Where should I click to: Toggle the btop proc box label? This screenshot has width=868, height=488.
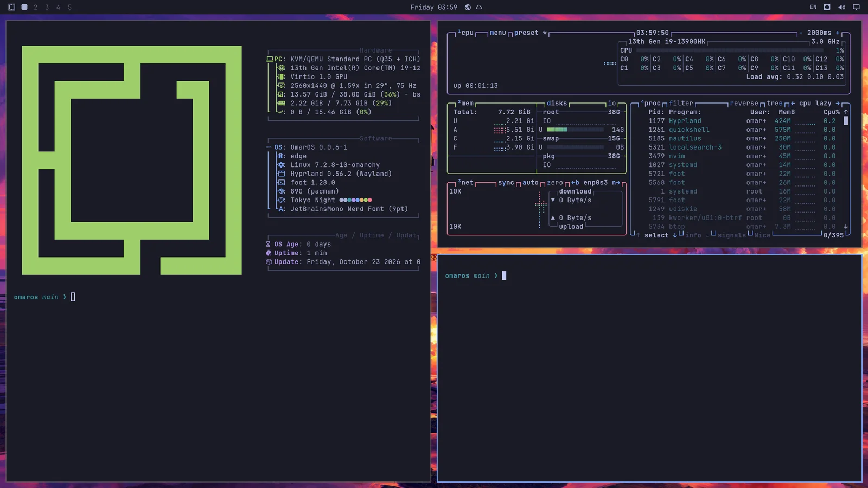coord(650,103)
